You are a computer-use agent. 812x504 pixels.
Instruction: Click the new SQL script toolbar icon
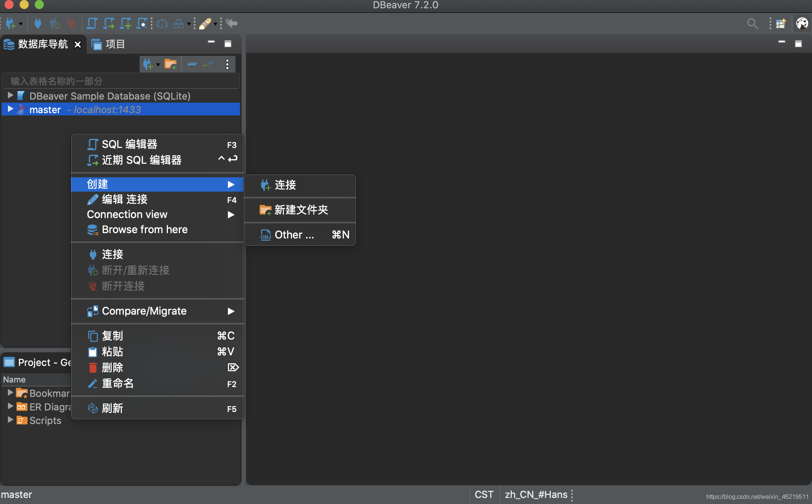pos(126,23)
